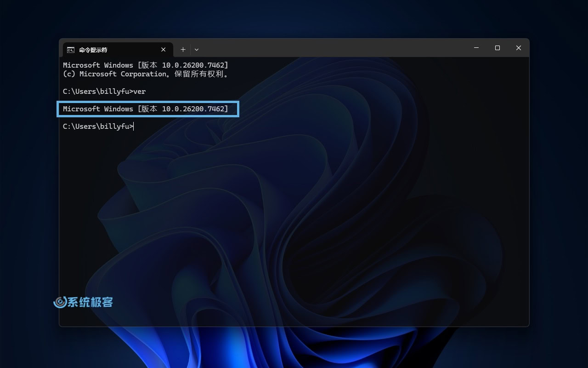This screenshot has width=588, height=368.
Task: Open a new tab with plus button
Action: coord(183,50)
